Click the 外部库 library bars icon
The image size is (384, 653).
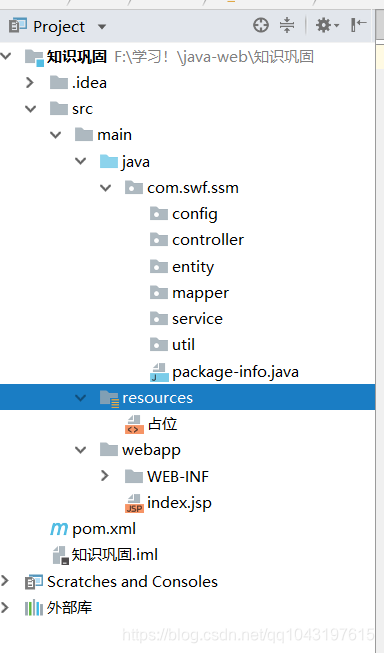click(x=34, y=608)
